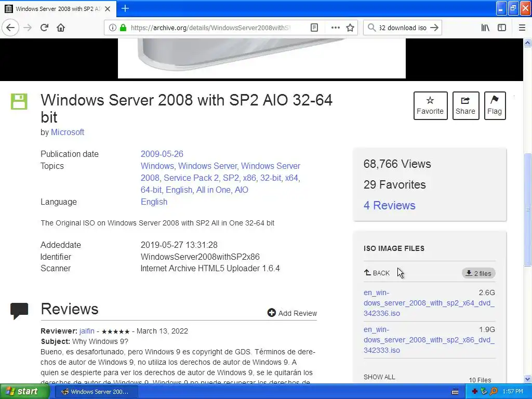Click the page scrollbar up arrow

pyautogui.click(x=528, y=43)
